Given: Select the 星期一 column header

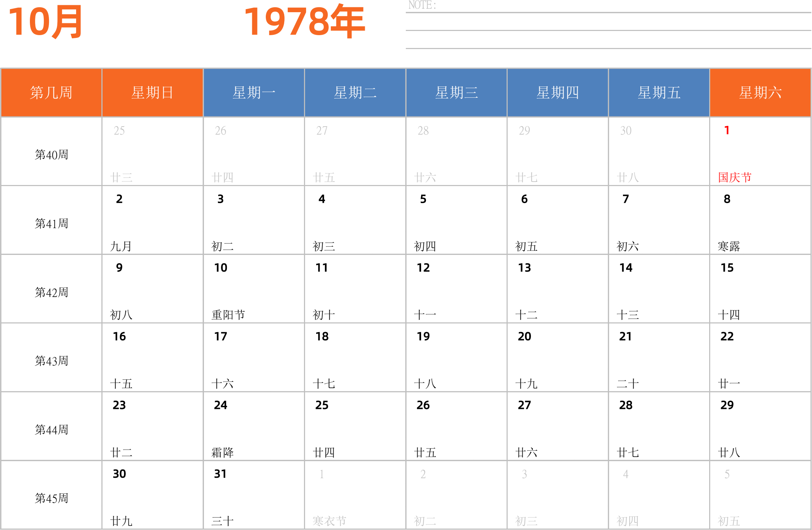Looking at the screenshot, I should (254, 93).
